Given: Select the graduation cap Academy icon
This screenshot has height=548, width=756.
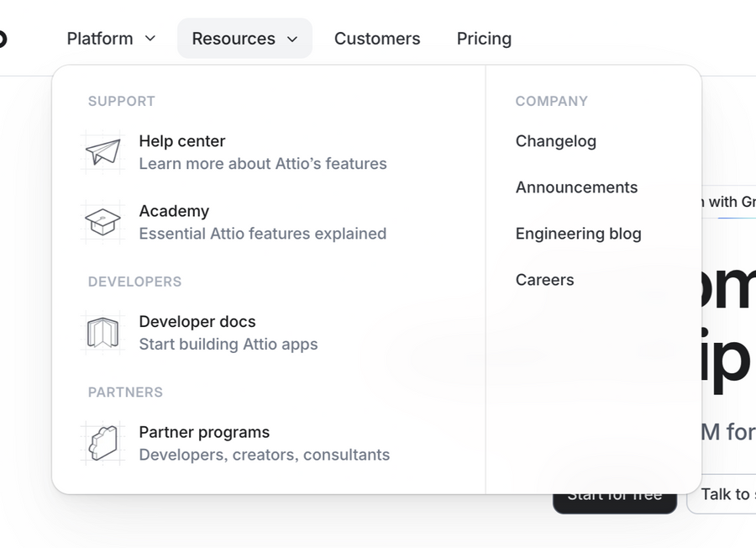Looking at the screenshot, I should tap(102, 221).
